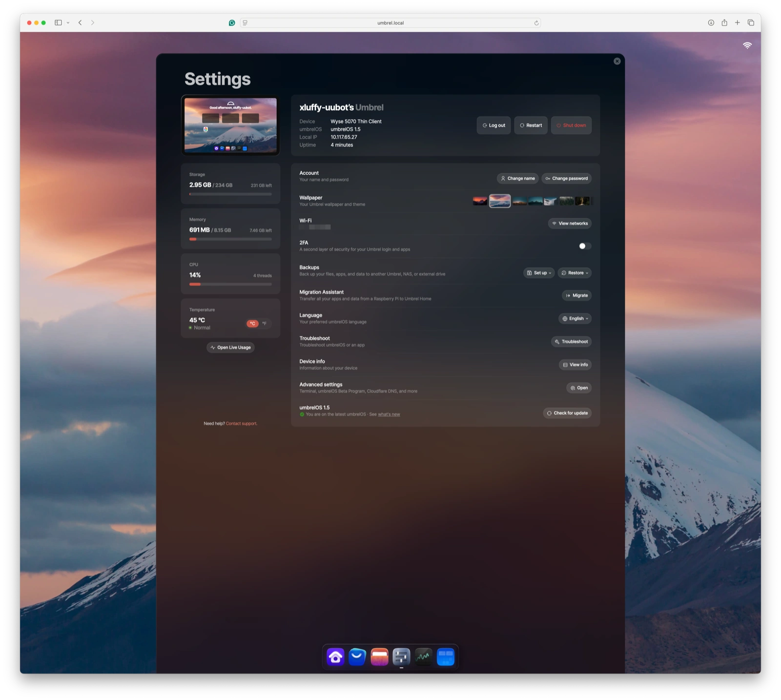Switch temperature unit to Fahrenheit
Screen dimensions: 781x700
click(x=265, y=324)
